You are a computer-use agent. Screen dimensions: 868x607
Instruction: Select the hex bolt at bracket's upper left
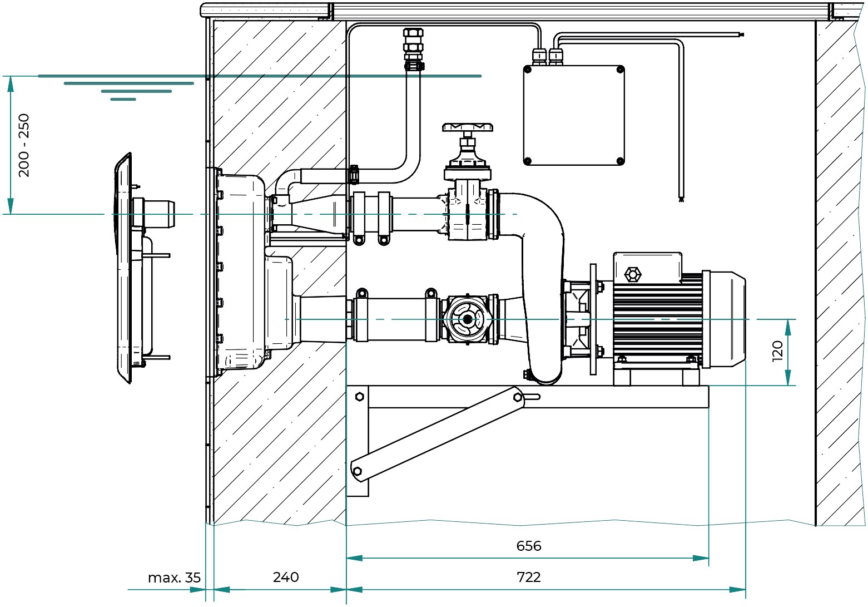pos(359,397)
